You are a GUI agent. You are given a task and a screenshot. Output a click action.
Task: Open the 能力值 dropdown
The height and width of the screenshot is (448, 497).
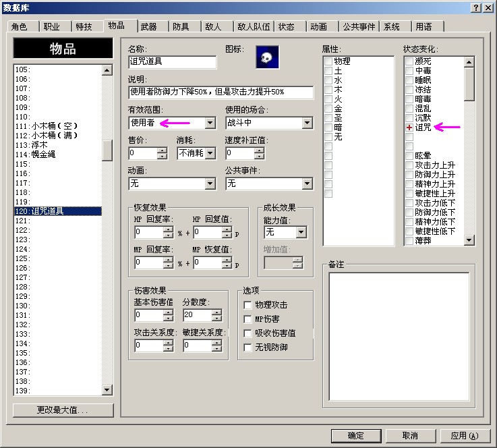[x=301, y=232]
